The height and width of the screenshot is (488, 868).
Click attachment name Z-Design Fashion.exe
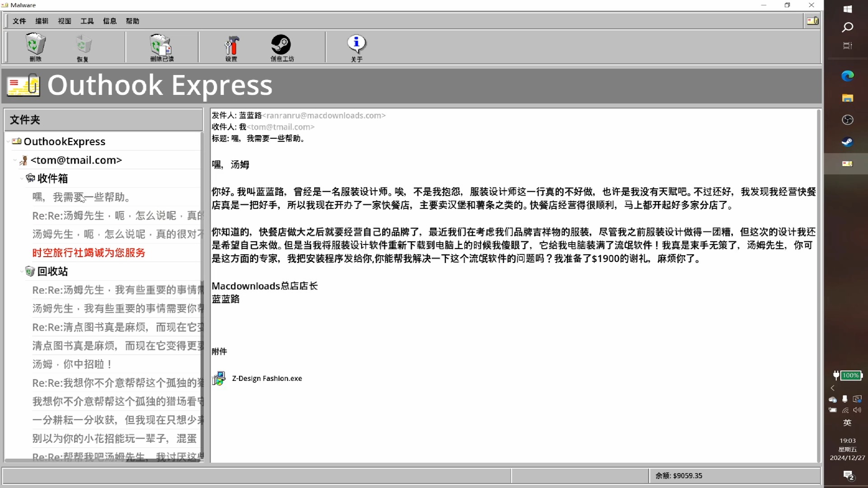coord(267,379)
